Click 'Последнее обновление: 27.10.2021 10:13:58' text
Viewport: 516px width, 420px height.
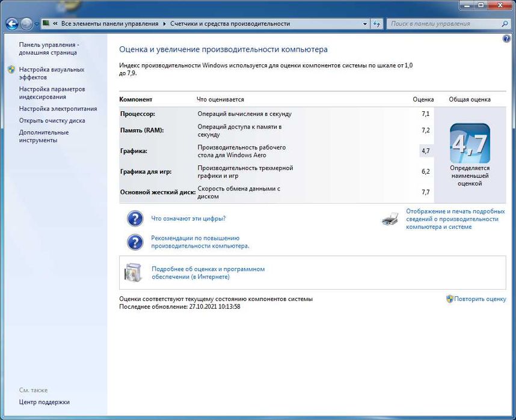[x=180, y=306]
